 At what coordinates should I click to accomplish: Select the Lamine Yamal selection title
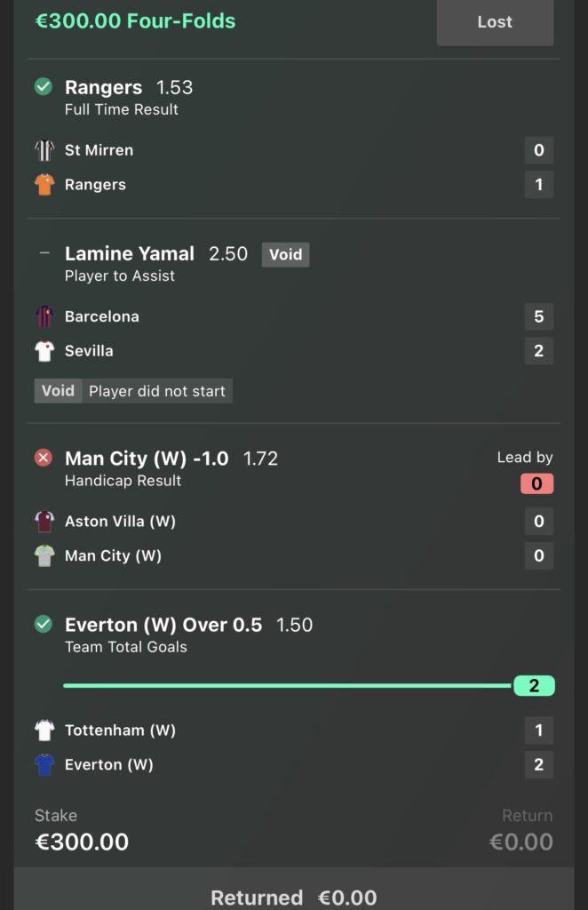130,254
